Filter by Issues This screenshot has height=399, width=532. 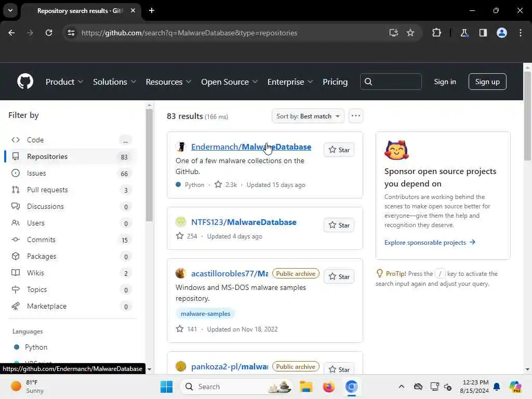[x=71, y=173]
